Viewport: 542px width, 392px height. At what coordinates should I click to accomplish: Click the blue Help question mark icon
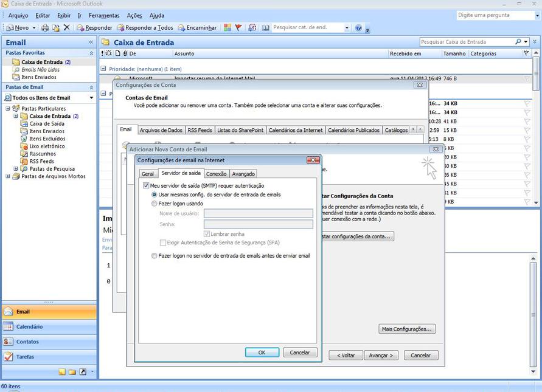(358, 27)
